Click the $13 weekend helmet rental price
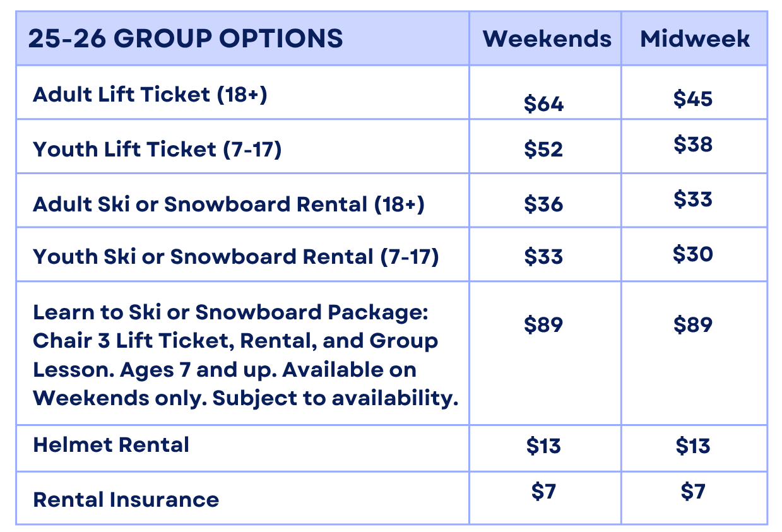782x532 pixels. tap(543, 446)
